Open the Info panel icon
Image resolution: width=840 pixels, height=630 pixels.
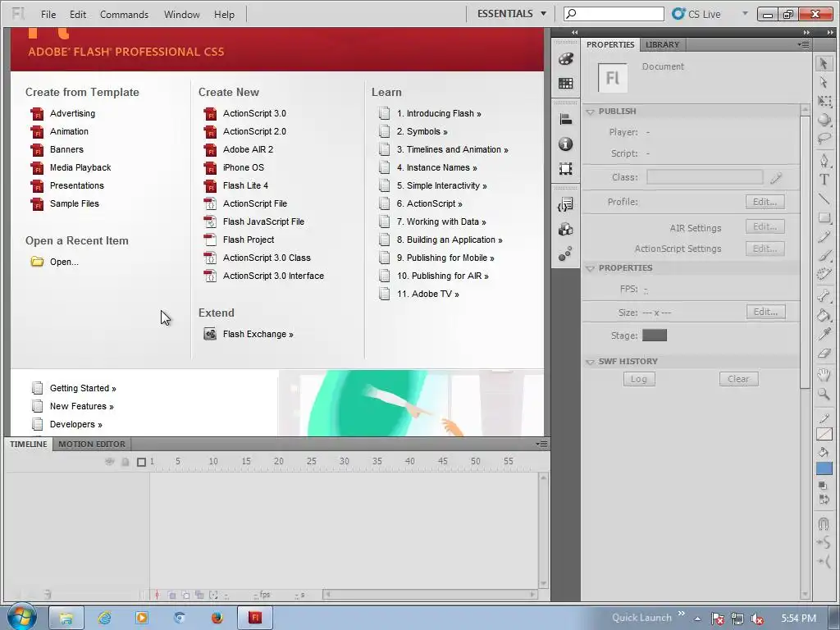coord(566,144)
